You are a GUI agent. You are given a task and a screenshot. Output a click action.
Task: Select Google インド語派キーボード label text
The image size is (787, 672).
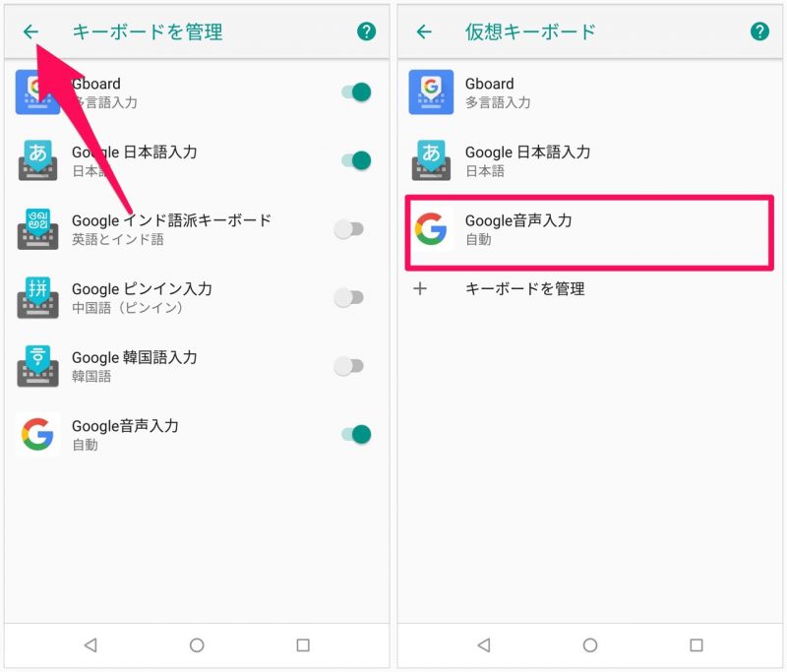pyautogui.click(x=171, y=220)
